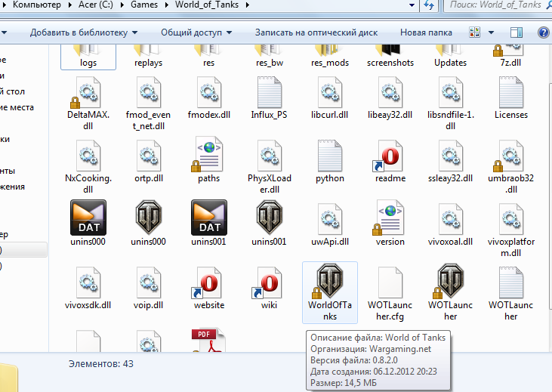The height and width of the screenshot is (392, 552).
Task: Select the website Opera shortcut
Action: pyautogui.click(x=208, y=289)
